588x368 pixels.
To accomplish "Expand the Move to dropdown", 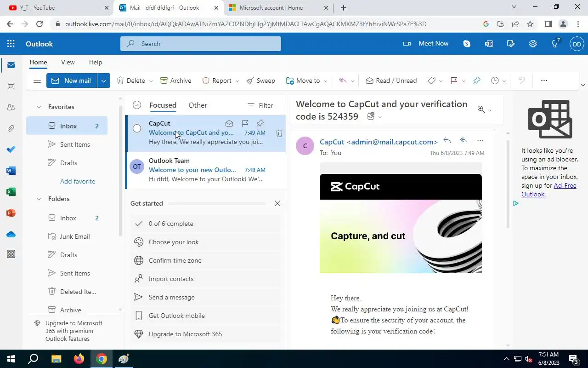I will [326, 81].
